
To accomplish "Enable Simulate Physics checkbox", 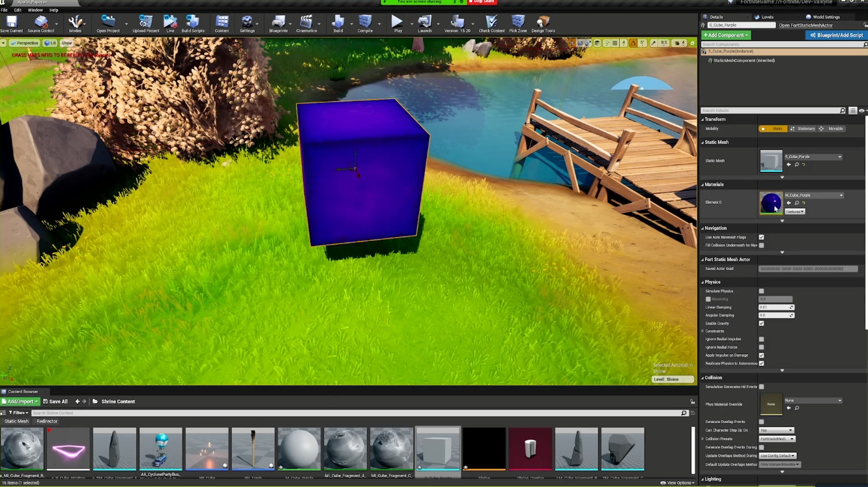I will click(x=761, y=291).
